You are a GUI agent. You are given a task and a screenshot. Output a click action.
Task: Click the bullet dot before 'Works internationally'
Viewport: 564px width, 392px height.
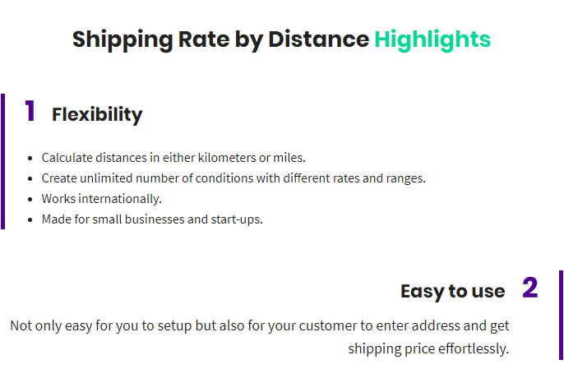pyautogui.click(x=30, y=199)
